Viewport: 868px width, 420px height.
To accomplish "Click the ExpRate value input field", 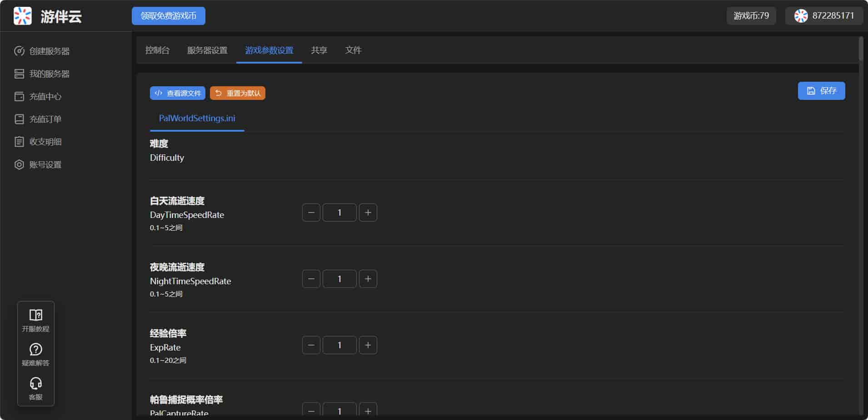I will 339,345.
